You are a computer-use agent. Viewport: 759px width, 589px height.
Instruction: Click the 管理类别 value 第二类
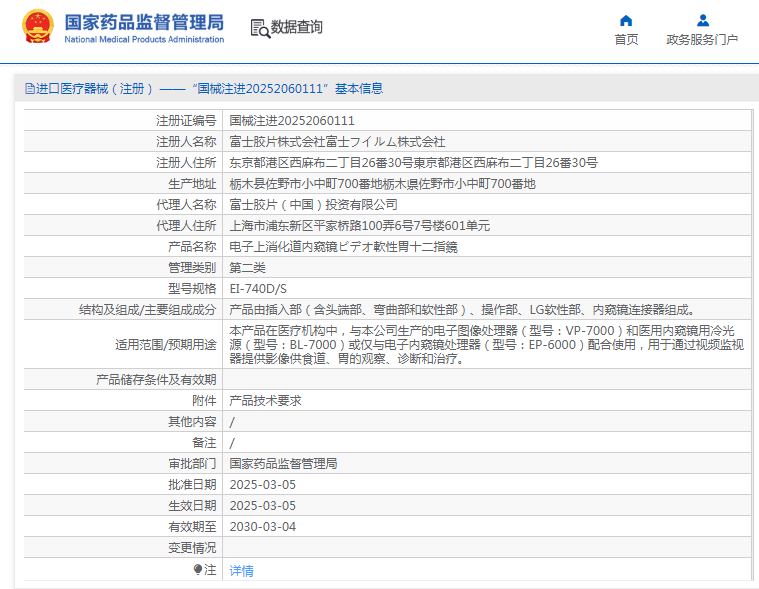click(x=248, y=268)
